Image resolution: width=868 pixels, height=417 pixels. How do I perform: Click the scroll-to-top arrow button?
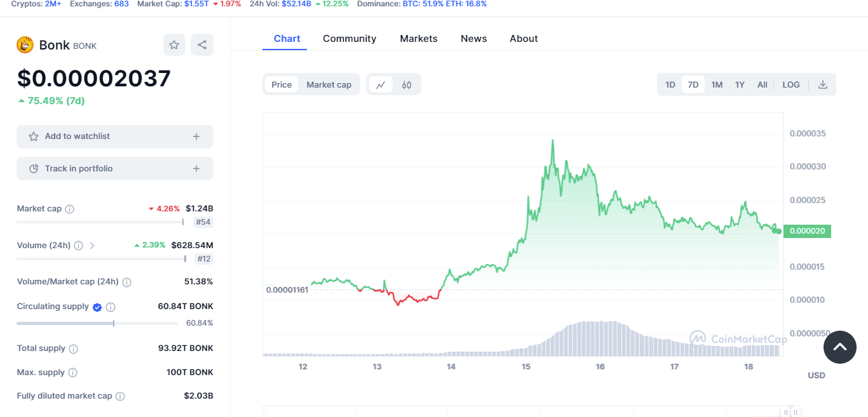click(840, 347)
